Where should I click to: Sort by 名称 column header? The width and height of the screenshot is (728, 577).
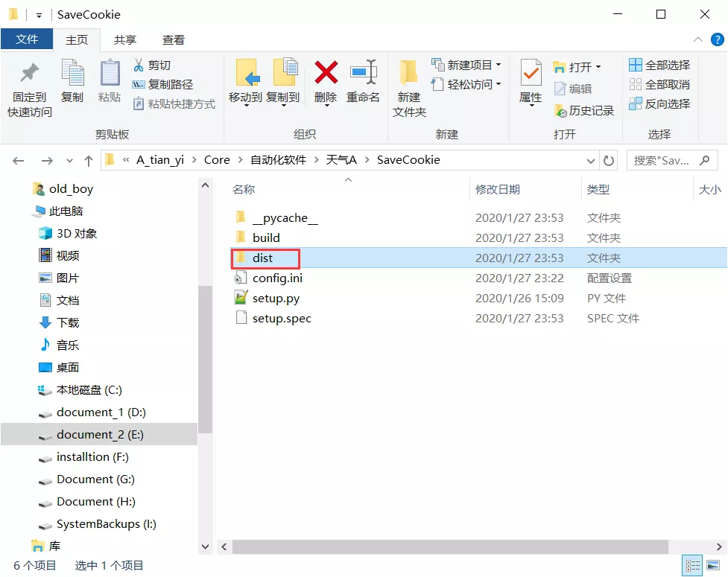pyautogui.click(x=243, y=189)
